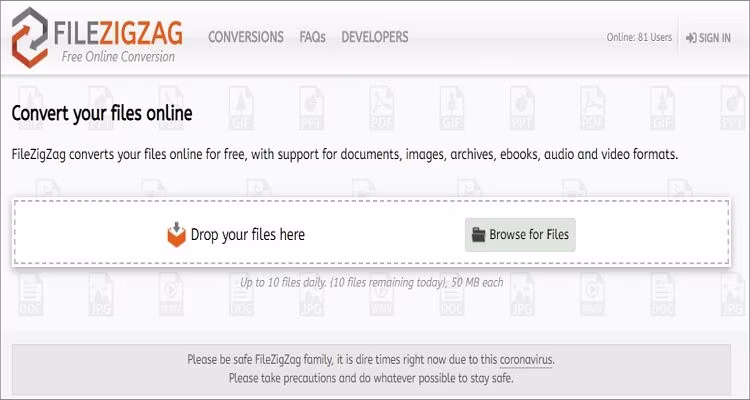Click the Convert your files online heading

click(x=101, y=113)
